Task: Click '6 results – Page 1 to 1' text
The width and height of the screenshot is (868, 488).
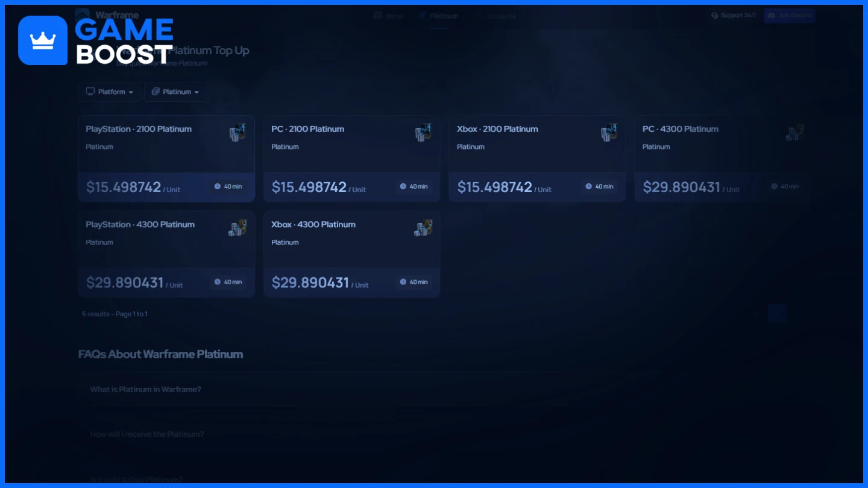Action: click(x=115, y=314)
